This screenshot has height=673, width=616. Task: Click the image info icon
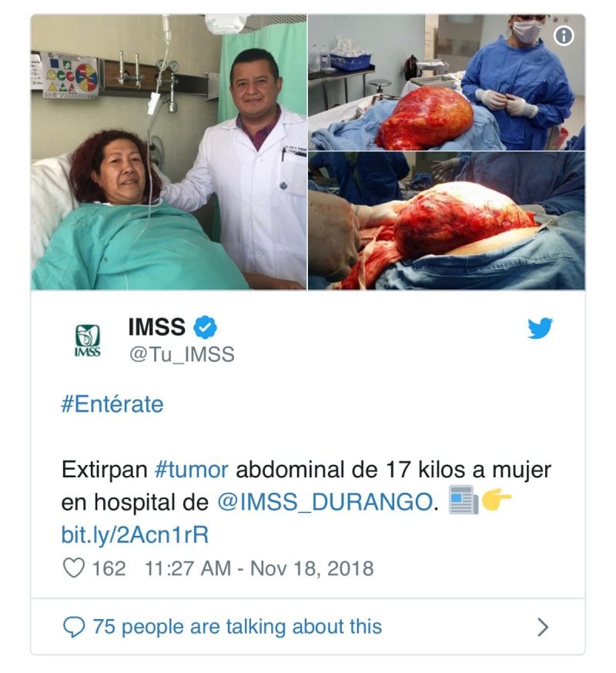564,36
